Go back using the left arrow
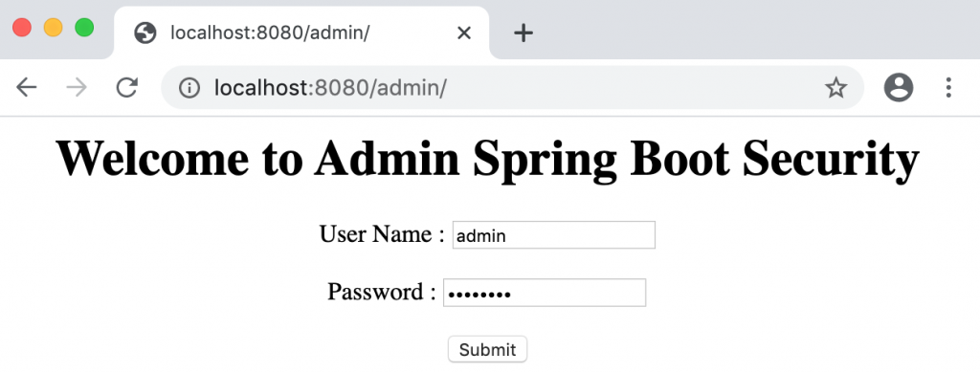The height and width of the screenshot is (373, 980). click(x=26, y=88)
